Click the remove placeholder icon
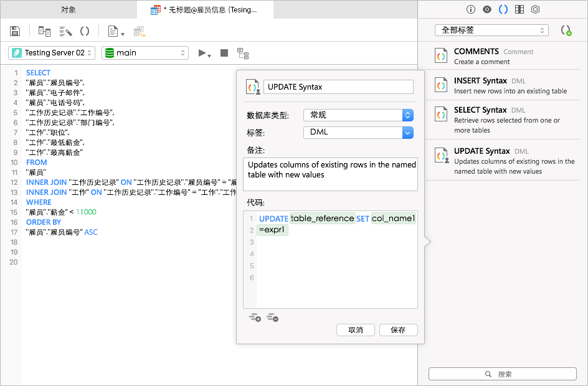 (273, 318)
